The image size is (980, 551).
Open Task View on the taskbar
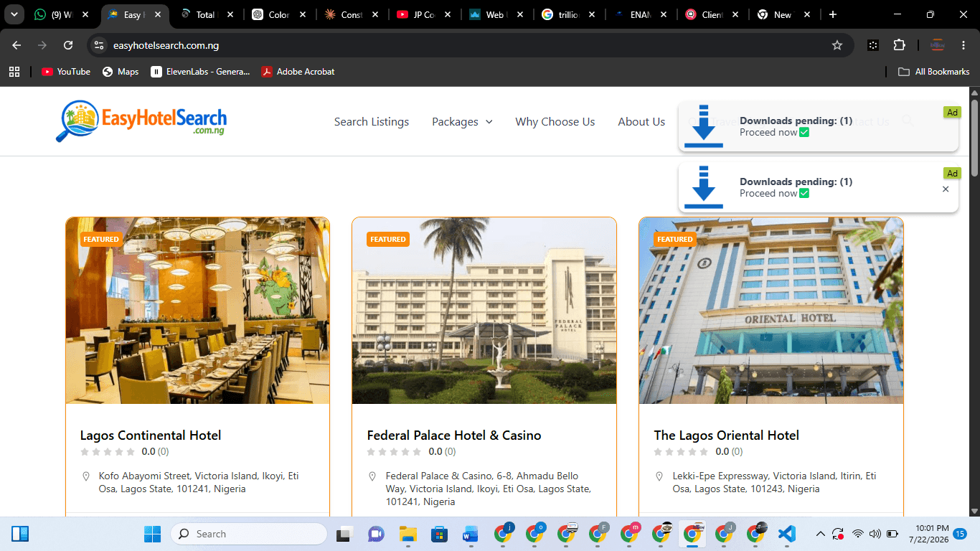pos(344,534)
